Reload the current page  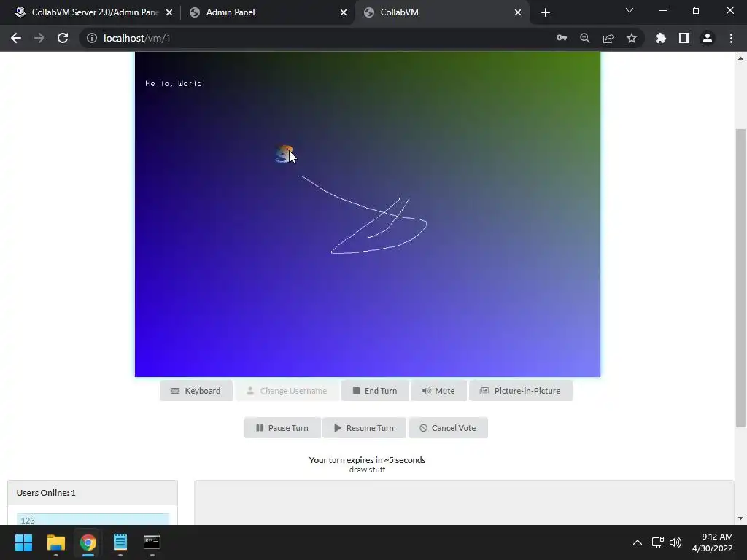pos(63,38)
